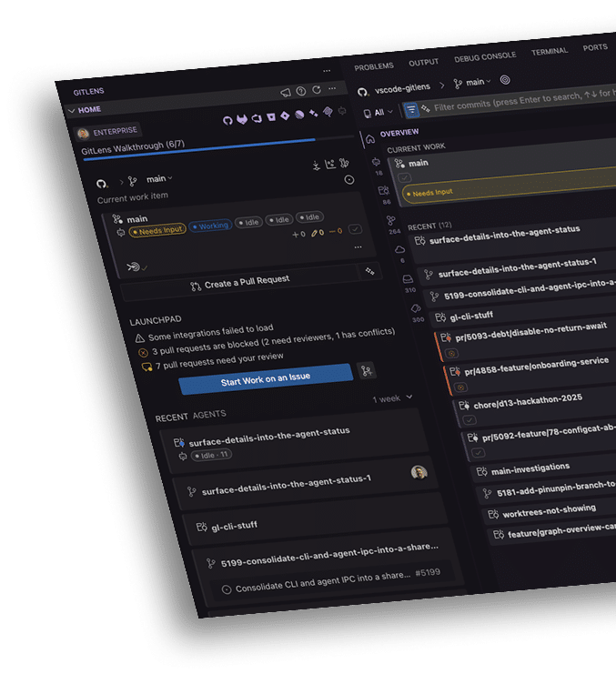Viewport: 616px width, 674px height.
Task: Click the user avatar on surface-details-into-the-agent-status-1 card
Action: [419, 472]
